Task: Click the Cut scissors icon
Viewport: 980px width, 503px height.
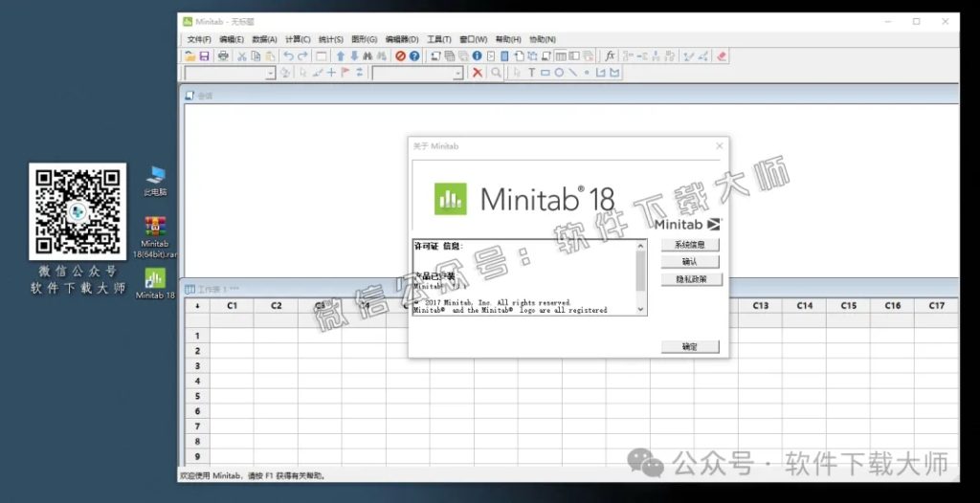Action: pos(242,56)
